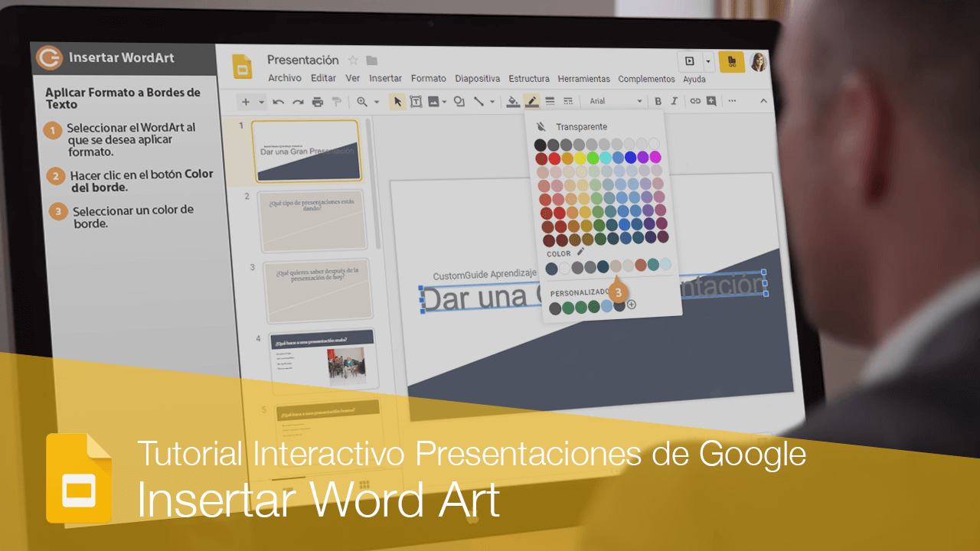Click the new slide plus button

[x=246, y=101]
